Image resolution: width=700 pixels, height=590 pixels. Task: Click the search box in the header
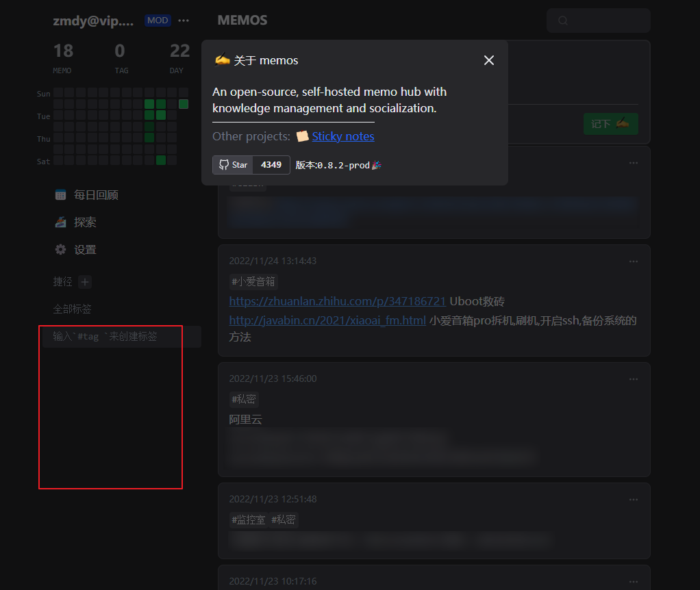598,21
